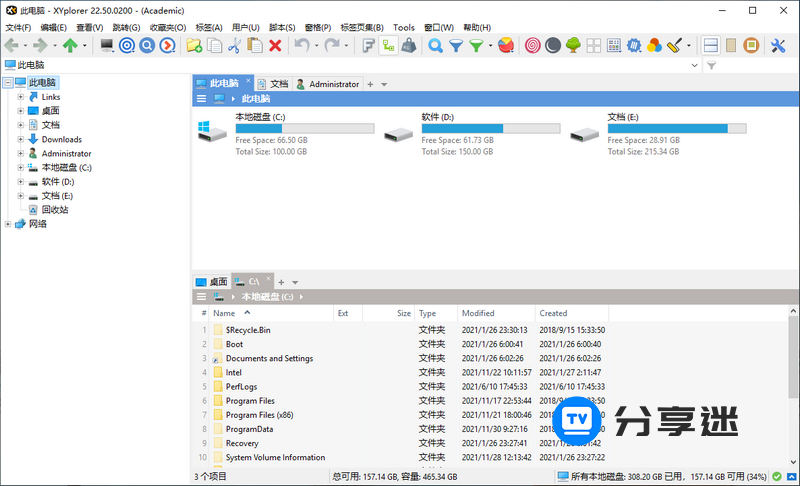Click the New Folder toolbar icon
This screenshot has height=486, width=800.
pos(194,45)
